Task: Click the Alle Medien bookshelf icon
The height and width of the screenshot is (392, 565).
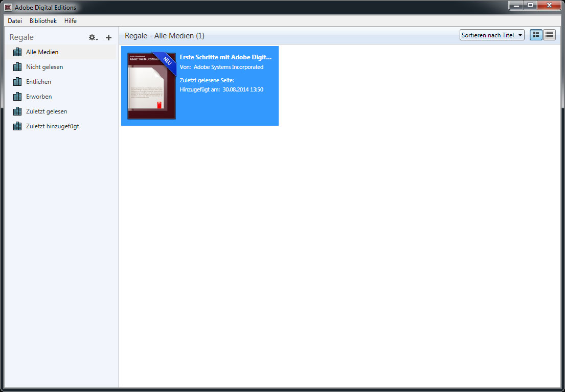Action: tap(17, 52)
